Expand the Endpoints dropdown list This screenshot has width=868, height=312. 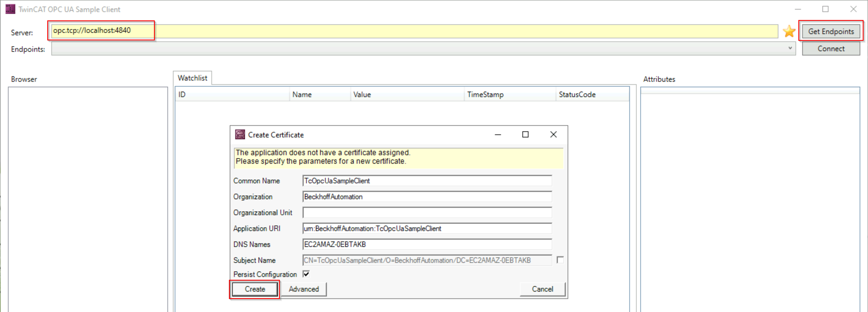coord(790,49)
